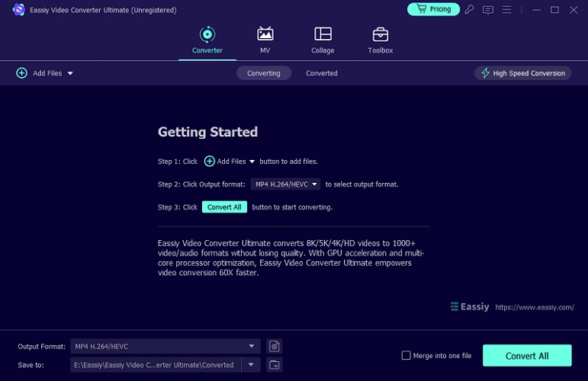Click the Pricing button
This screenshot has height=381, width=588.
pos(433,9)
